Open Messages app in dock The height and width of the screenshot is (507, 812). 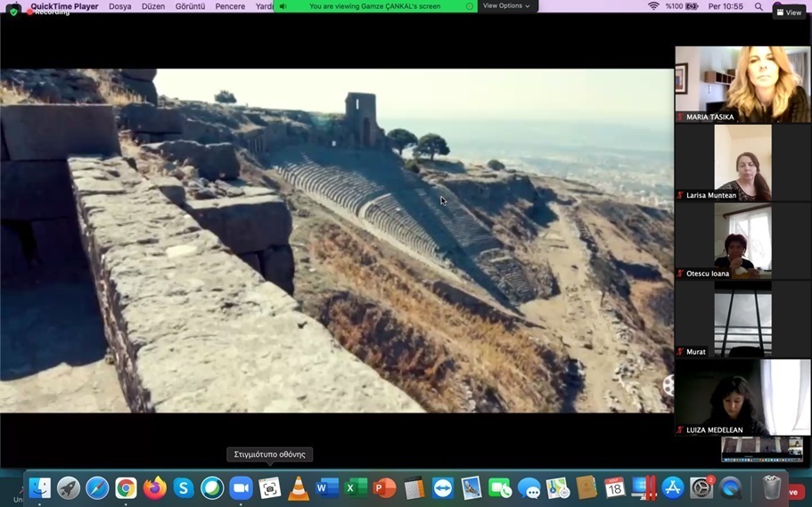[x=529, y=487]
